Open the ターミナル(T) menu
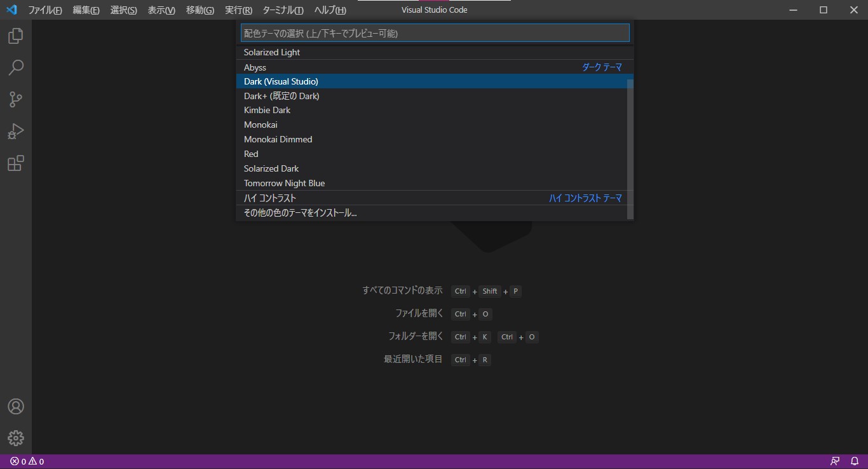Screen dimensions: 868x469 (x=283, y=10)
